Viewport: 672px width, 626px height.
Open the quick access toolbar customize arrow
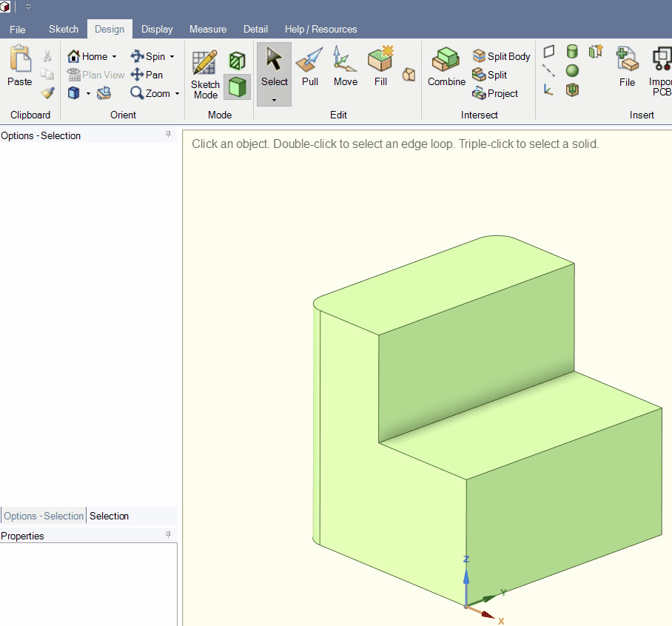(x=28, y=7)
